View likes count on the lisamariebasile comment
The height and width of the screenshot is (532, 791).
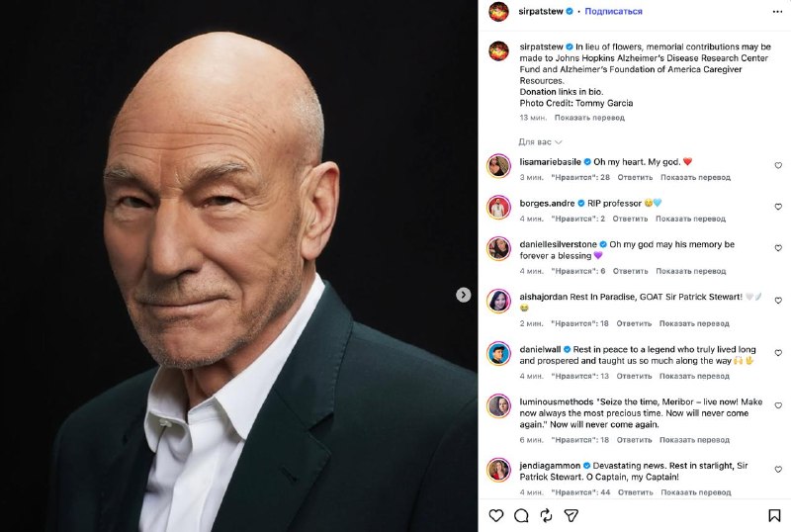click(580, 178)
